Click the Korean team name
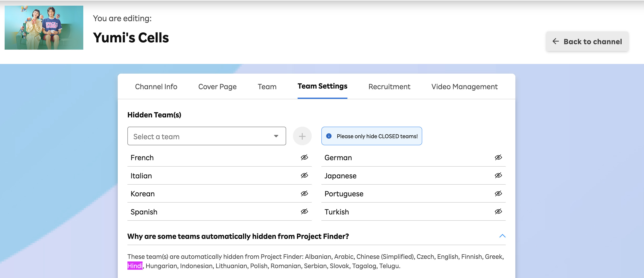Viewport: 644px width, 278px height. pos(143,194)
